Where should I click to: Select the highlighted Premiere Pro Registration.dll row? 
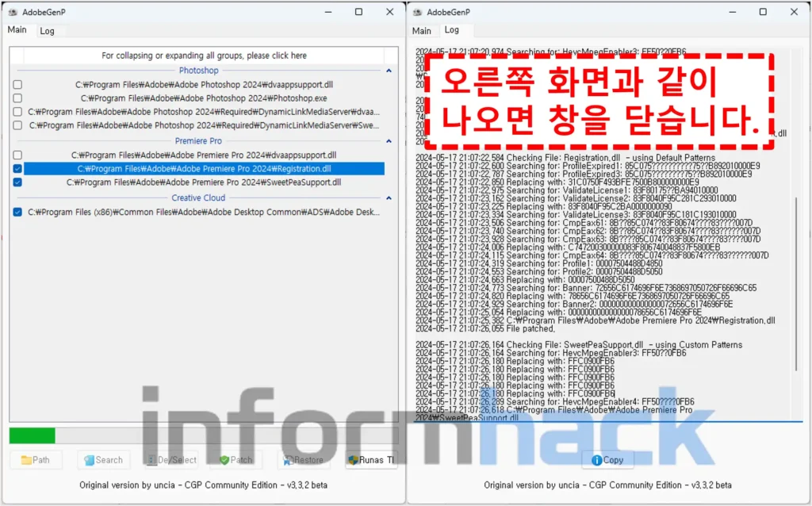click(204, 169)
